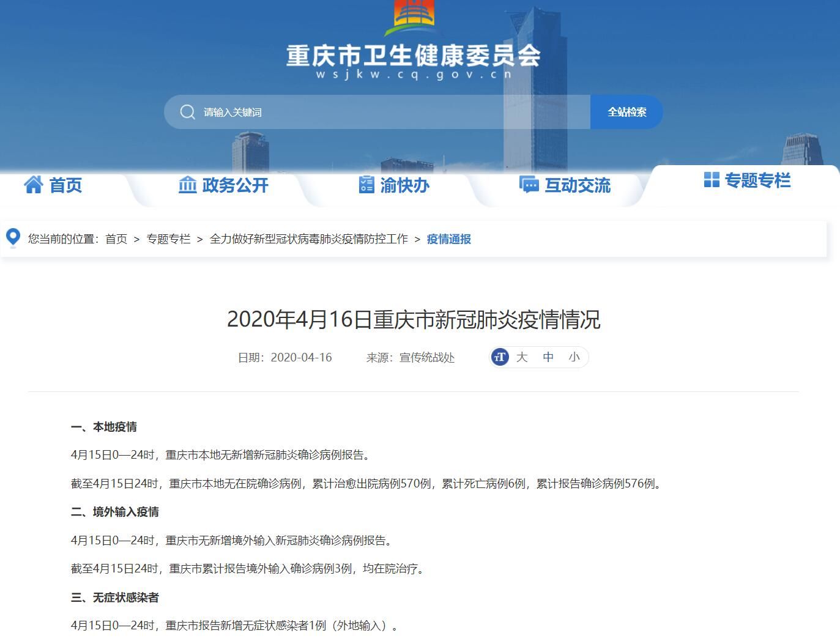Set font size to large (大)
The width and height of the screenshot is (840, 644).
click(x=522, y=357)
